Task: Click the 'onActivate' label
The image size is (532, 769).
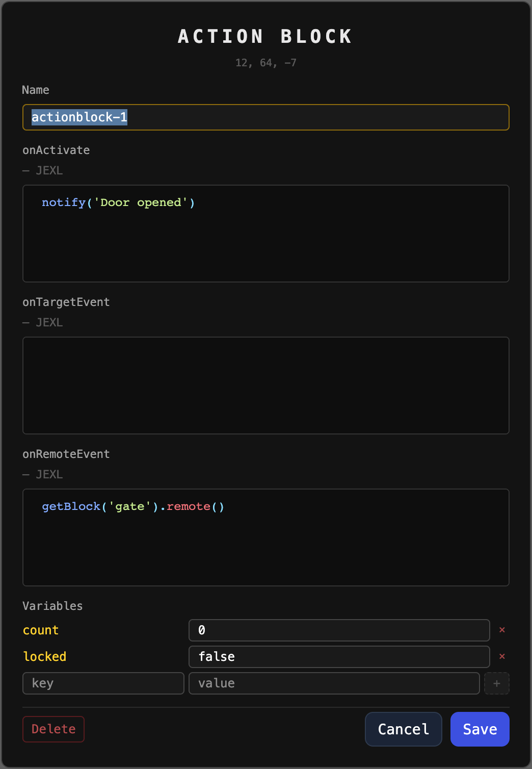Action: click(56, 150)
